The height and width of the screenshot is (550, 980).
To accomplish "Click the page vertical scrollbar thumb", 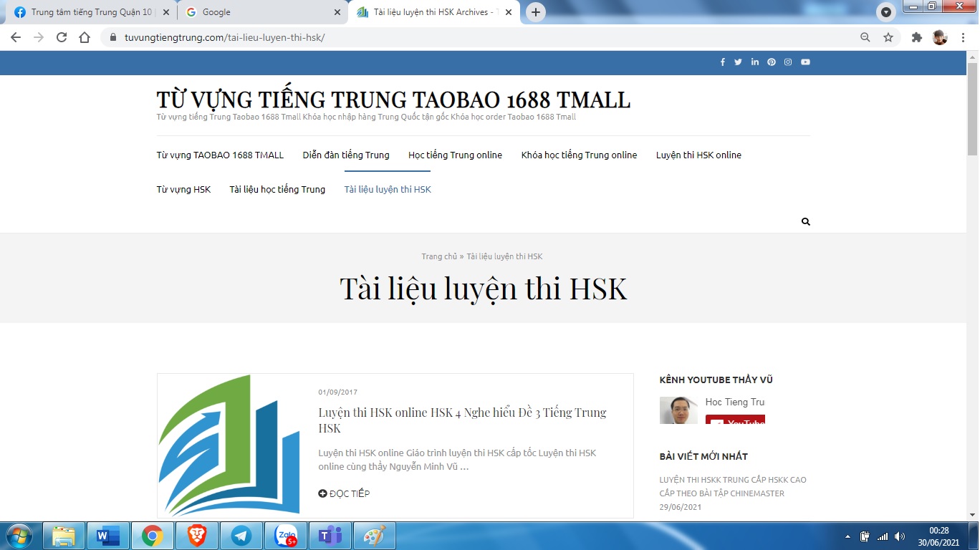I will tap(972, 107).
